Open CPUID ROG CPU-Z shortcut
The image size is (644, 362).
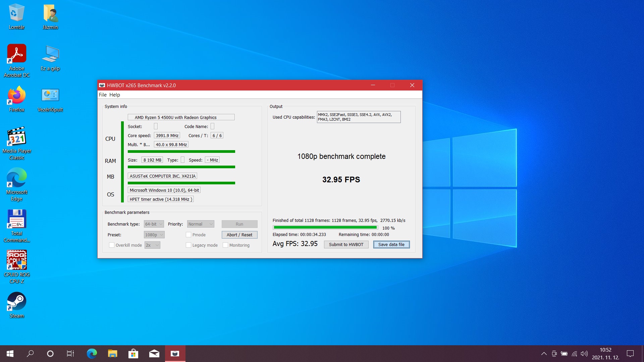pos(16,267)
